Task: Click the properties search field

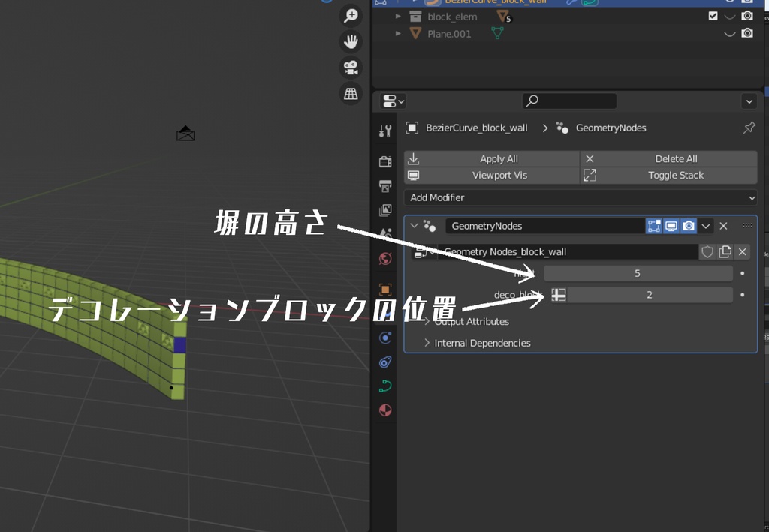Action: click(568, 101)
